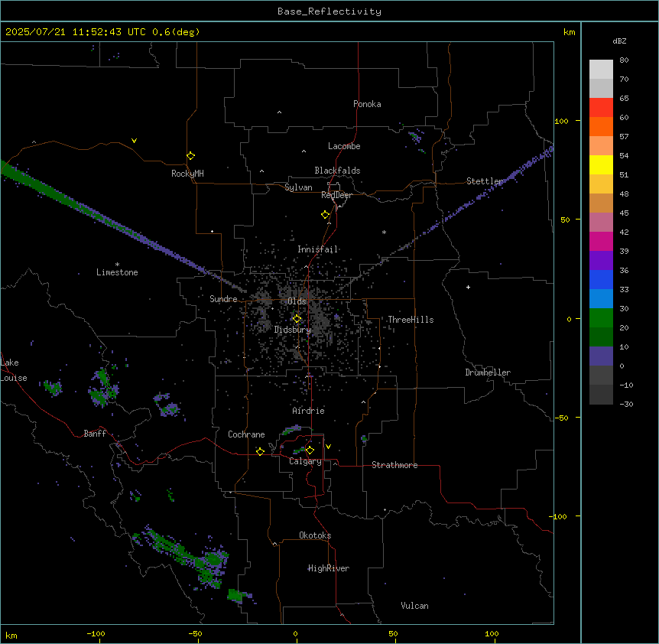659x644 pixels.
Task: Select the 36-39 dBZ purple legend swatch
Action: 601,261
